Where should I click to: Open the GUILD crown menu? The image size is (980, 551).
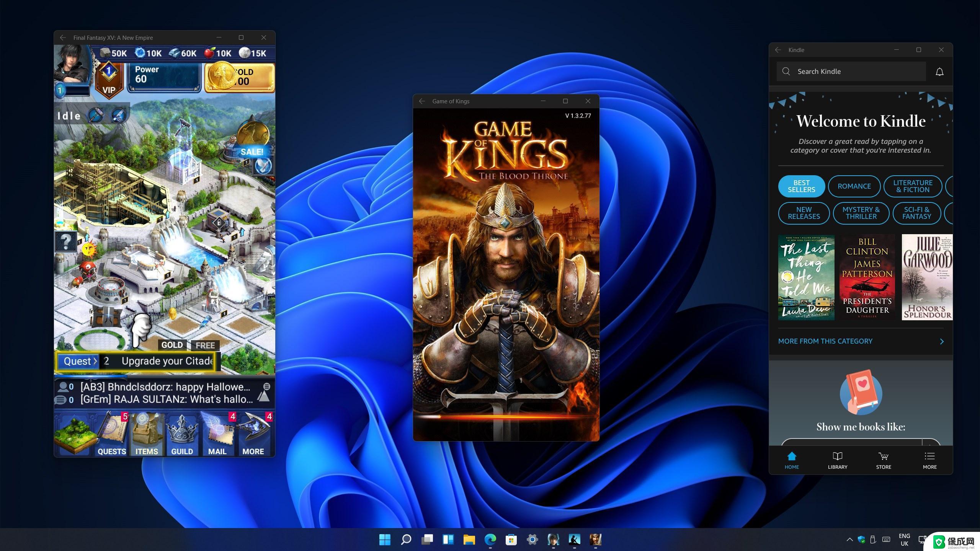tap(182, 435)
